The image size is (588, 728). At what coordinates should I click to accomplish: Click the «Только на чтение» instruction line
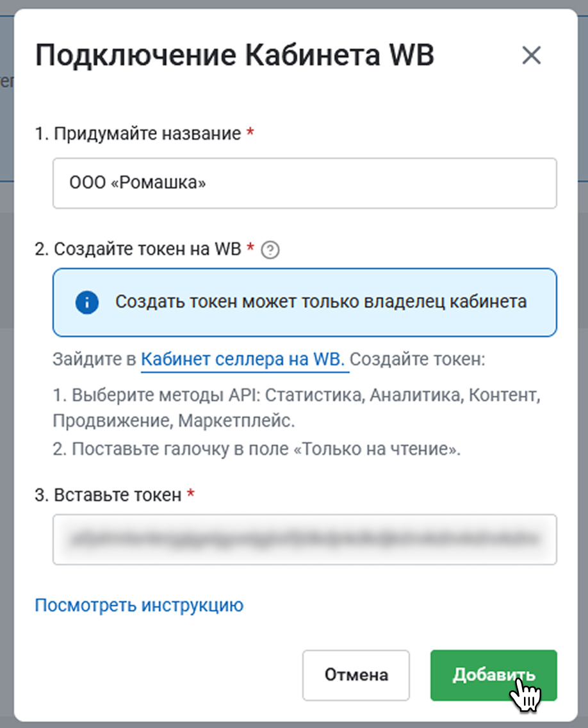click(x=257, y=449)
